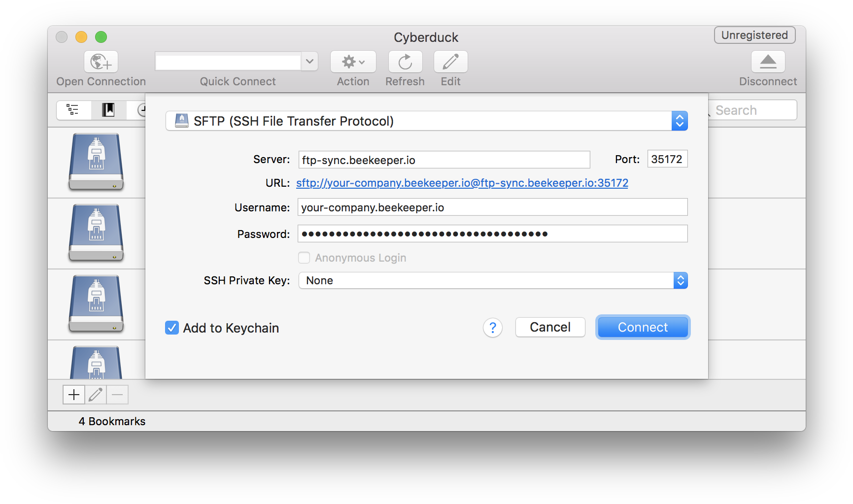Open the sftp URL link

click(x=462, y=183)
